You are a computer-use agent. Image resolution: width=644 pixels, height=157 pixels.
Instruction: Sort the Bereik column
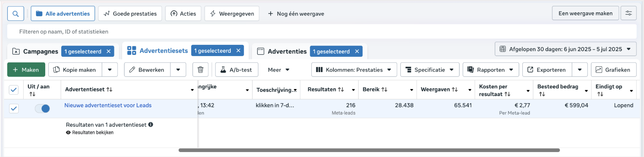384,89
